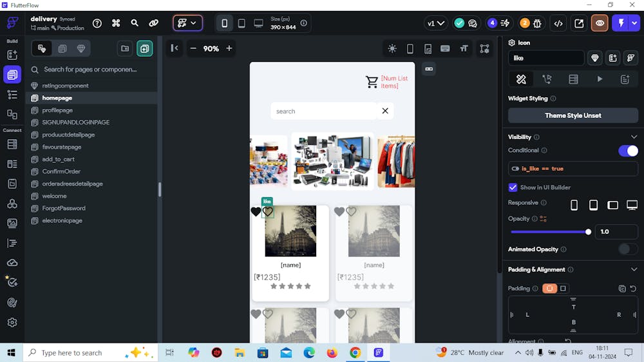Click the like widget name field

click(x=546, y=58)
